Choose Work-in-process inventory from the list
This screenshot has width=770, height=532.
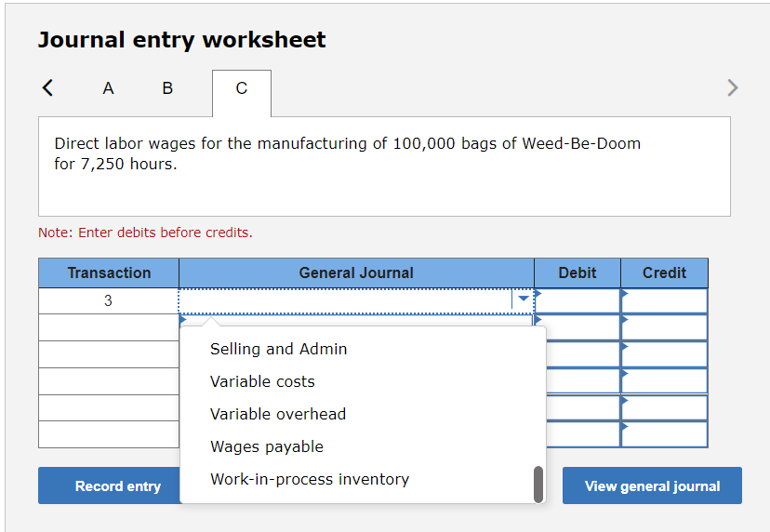pyautogui.click(x=310, y=479)
